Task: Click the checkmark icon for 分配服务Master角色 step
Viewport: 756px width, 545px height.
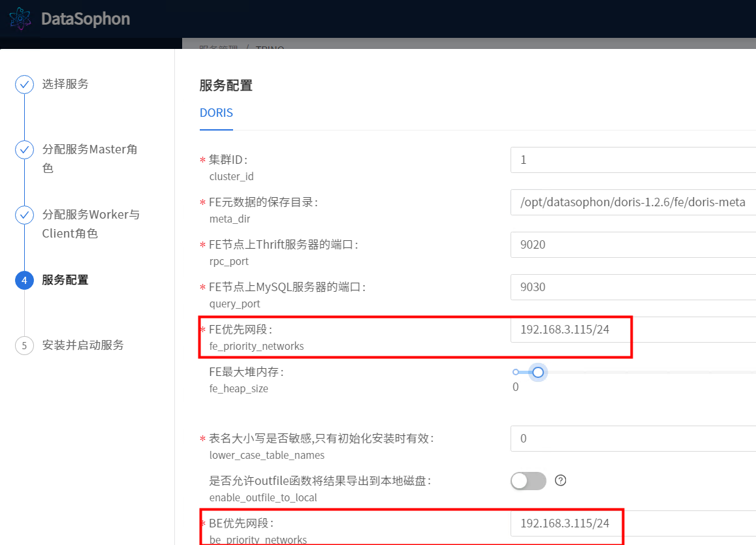Action: (x=24, y=149)
